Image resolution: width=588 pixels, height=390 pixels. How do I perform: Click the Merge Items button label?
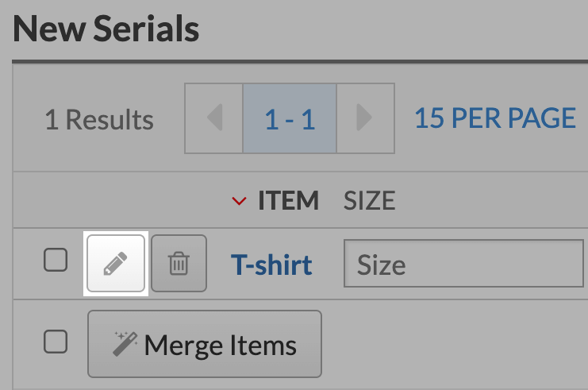click(x=221, y=346)
